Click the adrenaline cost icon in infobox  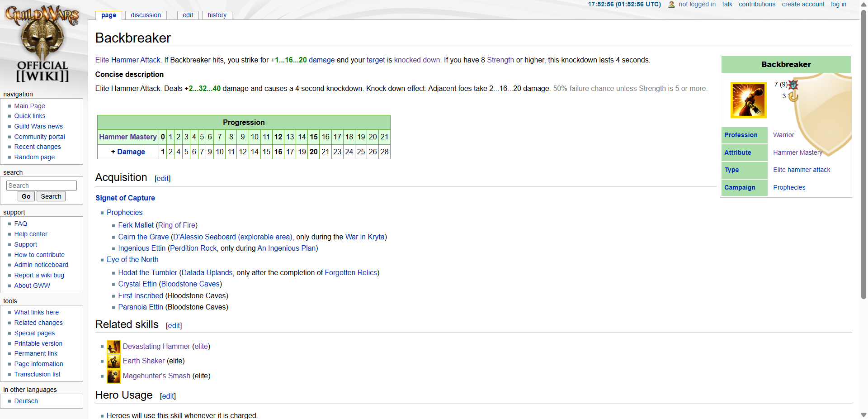793,85
